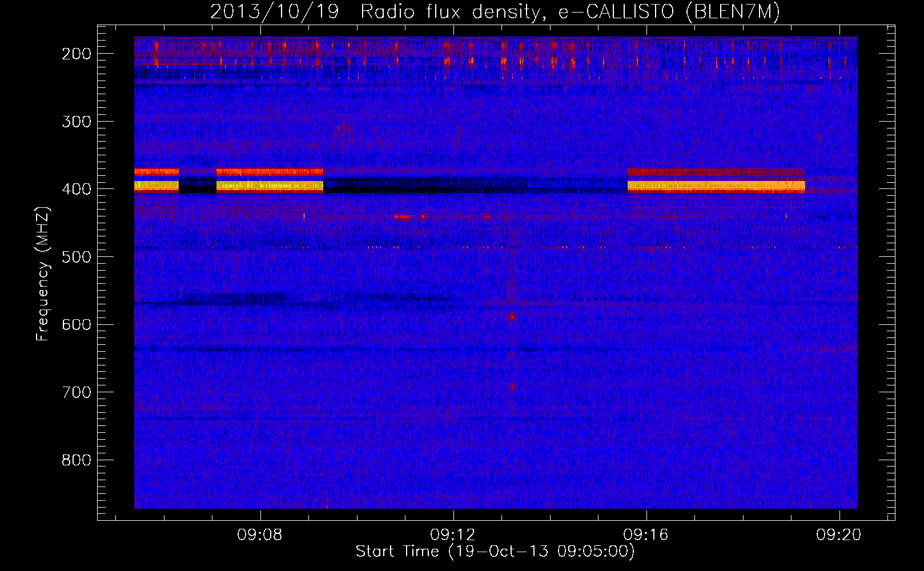Screen dimensions: 924x571
Task: Click the 09:20 time tick label
Action: (x=839, y=535)
